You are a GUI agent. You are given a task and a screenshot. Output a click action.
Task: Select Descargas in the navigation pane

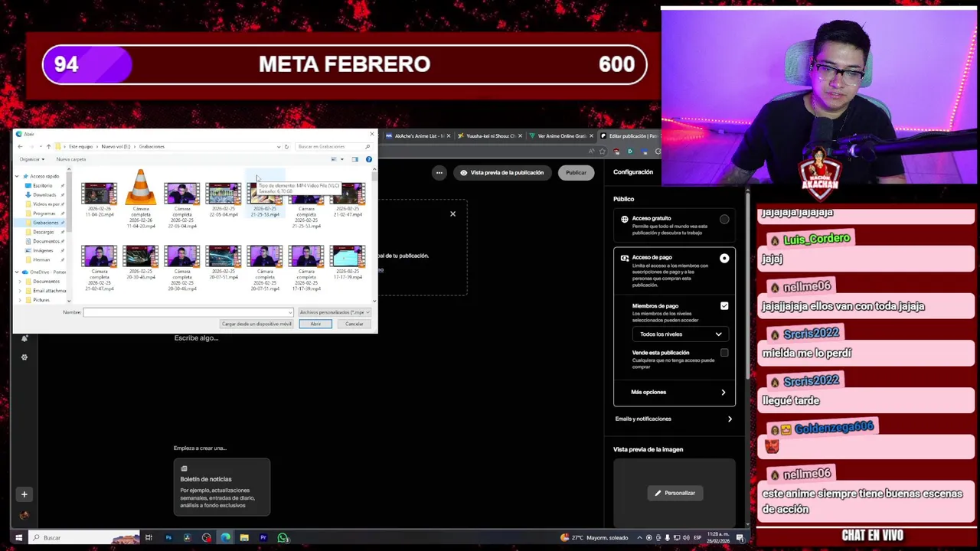(x=44, y=232)
